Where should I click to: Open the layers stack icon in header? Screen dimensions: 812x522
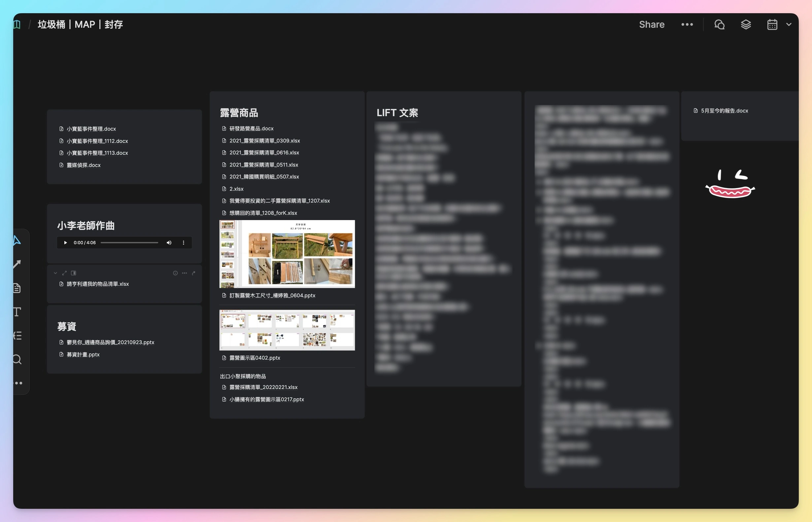click(746, 24)
